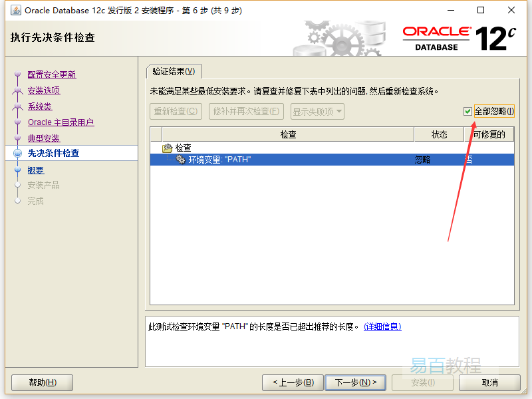This screenshot has height=399, width=532.
Task: Click the gear icon next to 环境变量 PATH
Action: (x=180, y=160)
